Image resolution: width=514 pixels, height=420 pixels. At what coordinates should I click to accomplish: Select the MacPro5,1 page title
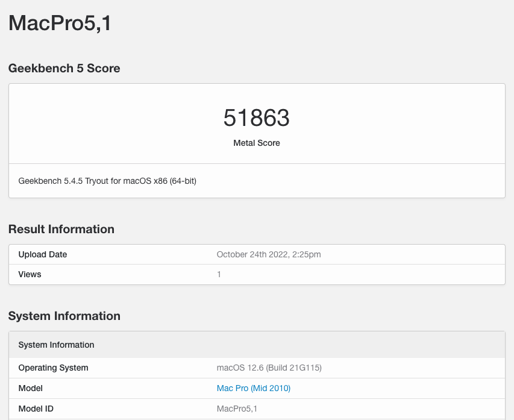(60, 24)
